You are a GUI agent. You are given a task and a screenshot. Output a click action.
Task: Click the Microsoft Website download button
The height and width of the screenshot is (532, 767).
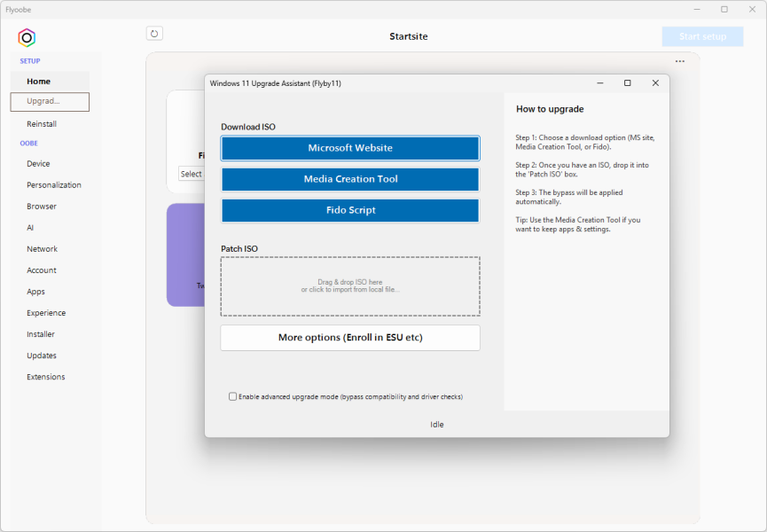point(350,148)
